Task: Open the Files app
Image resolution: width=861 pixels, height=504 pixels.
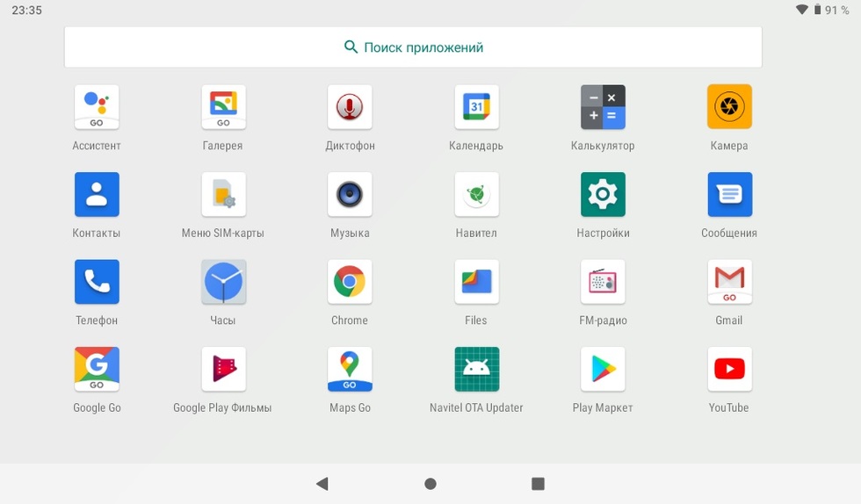Action: pyautogui.click(x=476, y=282)
